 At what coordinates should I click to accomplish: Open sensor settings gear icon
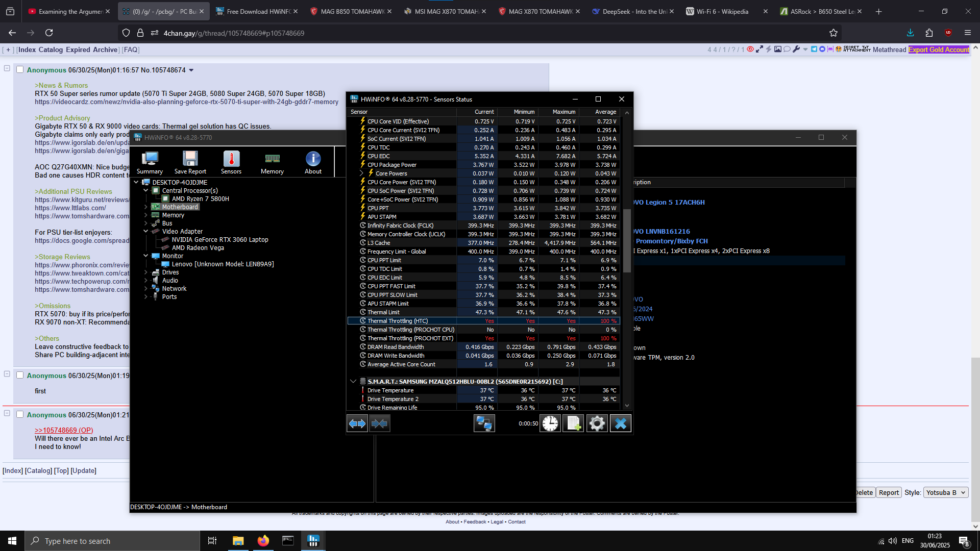click(597, 423)
